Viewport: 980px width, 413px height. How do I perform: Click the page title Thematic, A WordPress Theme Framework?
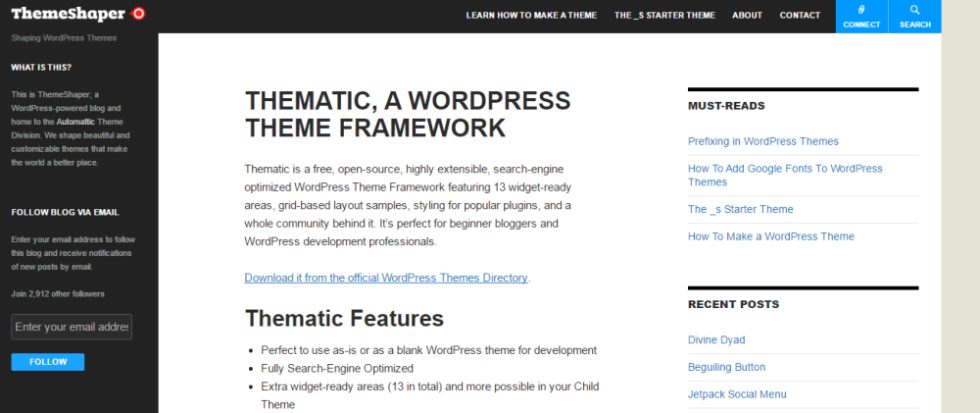(x=408, y=114)
